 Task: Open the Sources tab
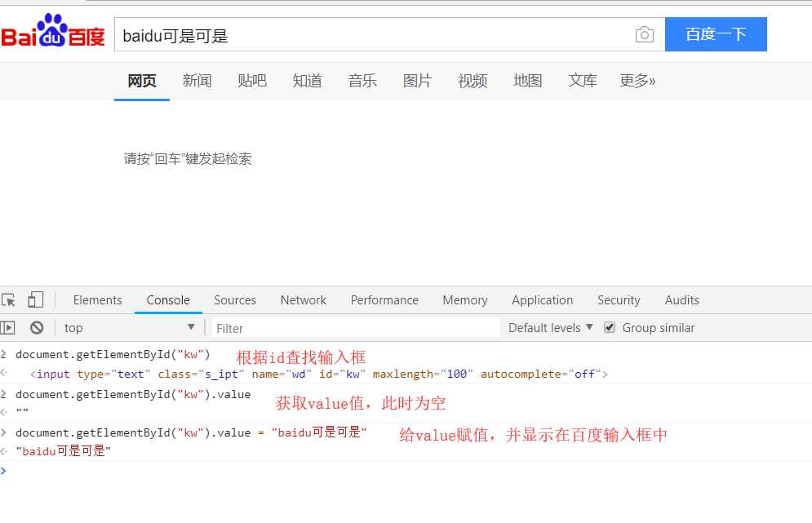(234, 299)
